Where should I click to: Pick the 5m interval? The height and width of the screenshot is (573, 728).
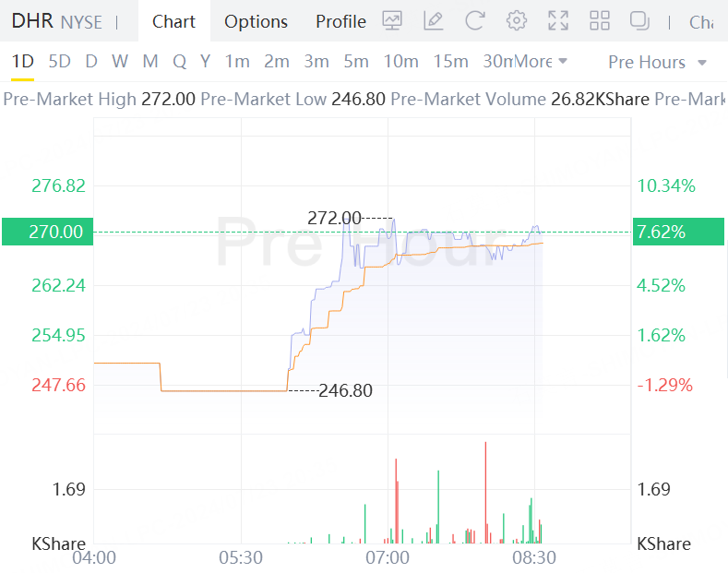(356, 62)
